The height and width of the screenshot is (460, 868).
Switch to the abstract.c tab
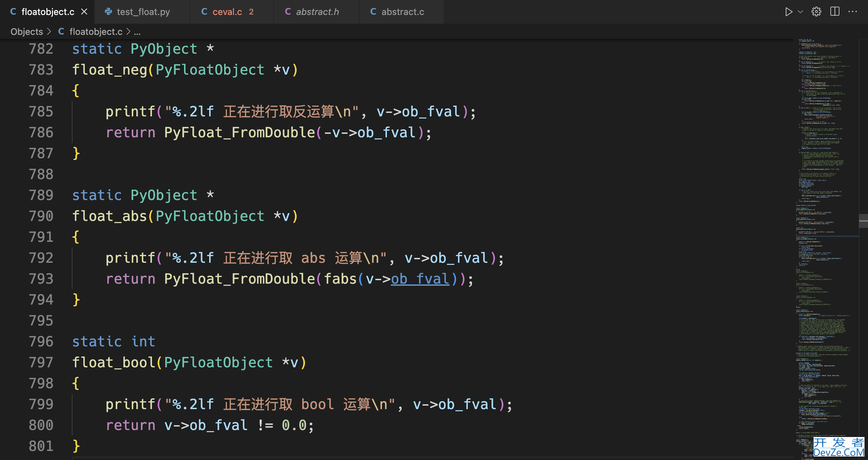coord(401,12)
